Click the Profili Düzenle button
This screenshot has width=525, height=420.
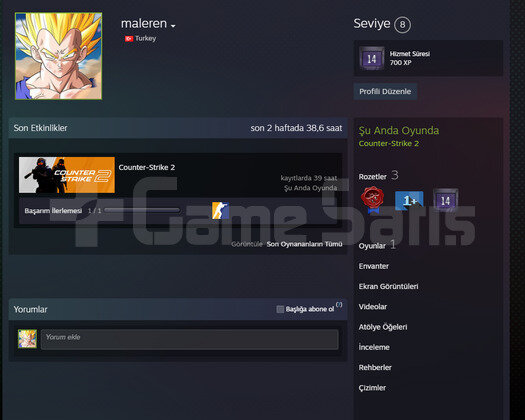(385, 91)
